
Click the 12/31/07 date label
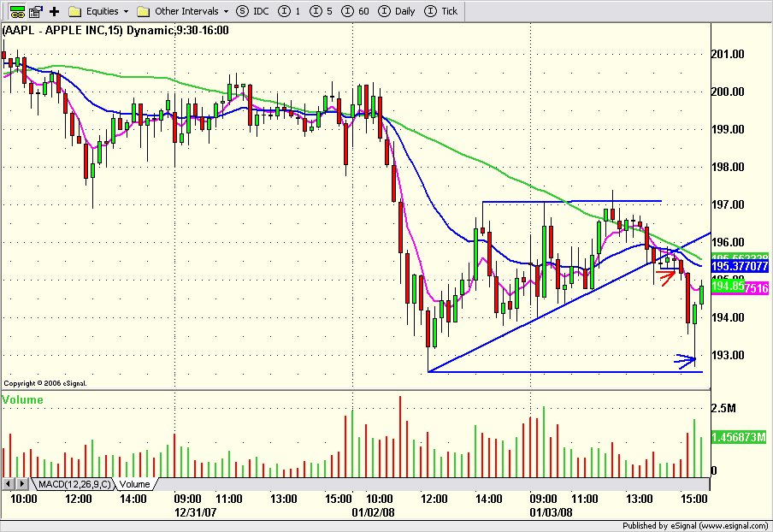196,512
